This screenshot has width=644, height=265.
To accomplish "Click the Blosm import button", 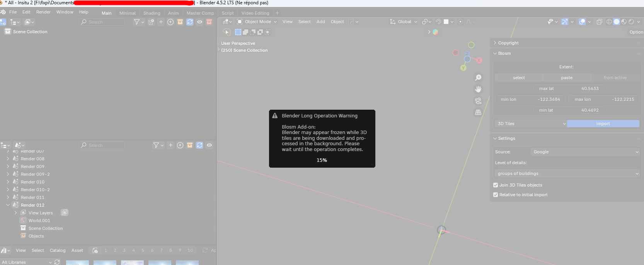I will (x=603, y=124).
